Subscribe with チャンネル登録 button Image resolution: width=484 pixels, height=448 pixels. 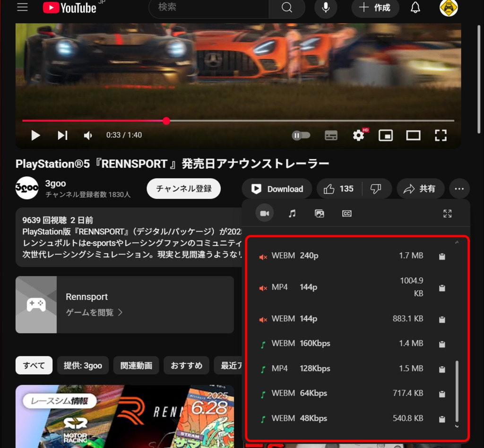(184, 189)
